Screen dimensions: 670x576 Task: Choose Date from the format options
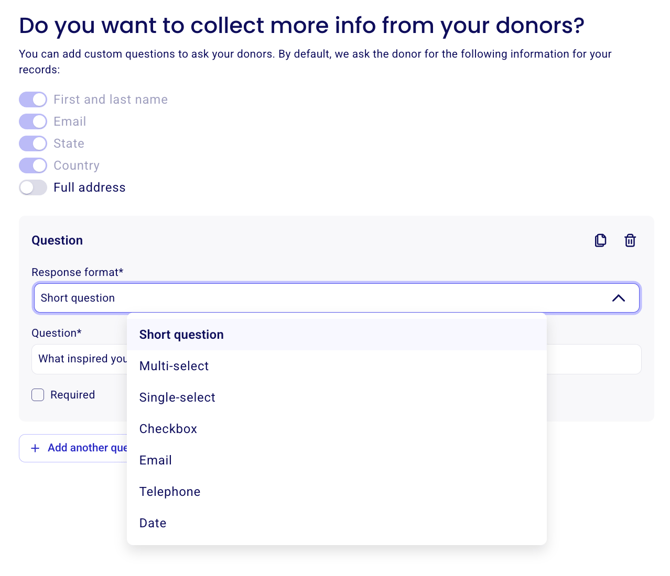point(337,523)
